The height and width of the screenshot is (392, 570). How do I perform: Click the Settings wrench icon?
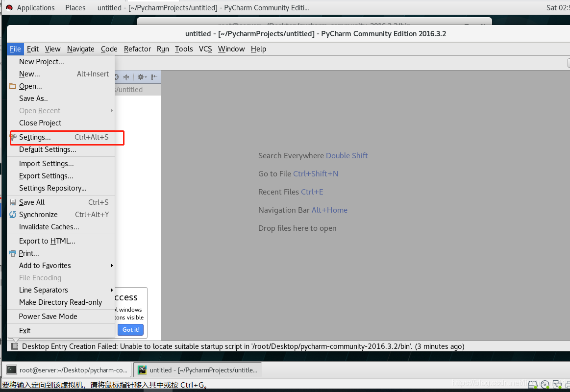pos(13,137)
